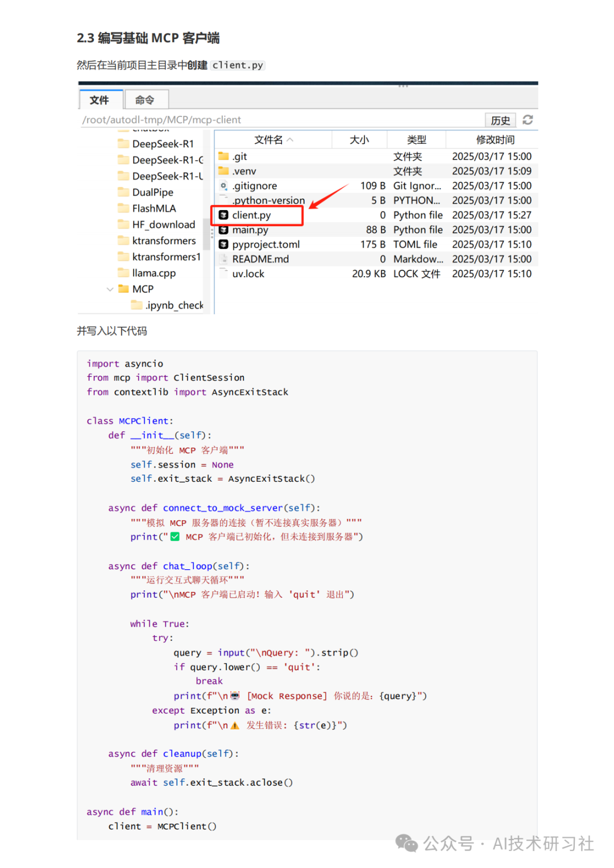The image size is (614, 868).
Task: Select the DeepSeek-R1 folder in the sidebar
Action: (x=163, y=144)
